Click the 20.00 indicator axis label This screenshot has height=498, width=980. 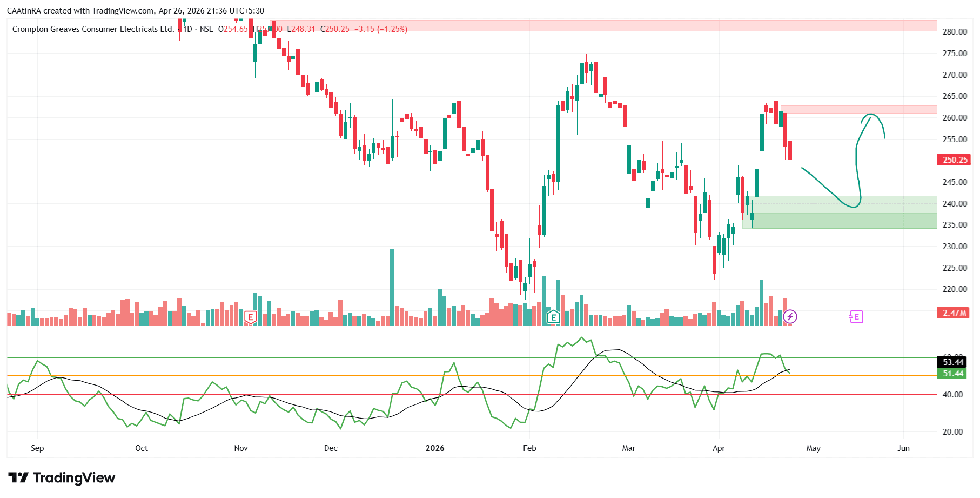tap(952, 432)
